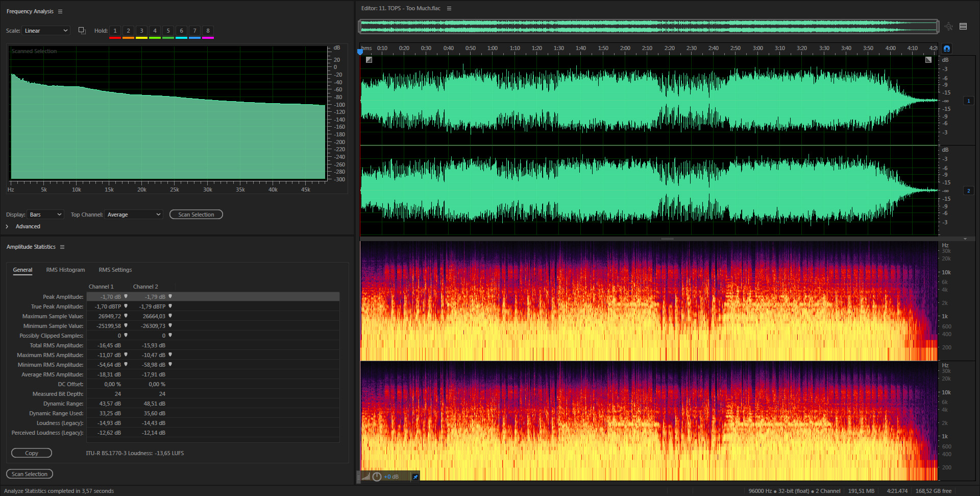
Task: Click the 4:21.474 duration in status bar
Action: pos(897,491)
